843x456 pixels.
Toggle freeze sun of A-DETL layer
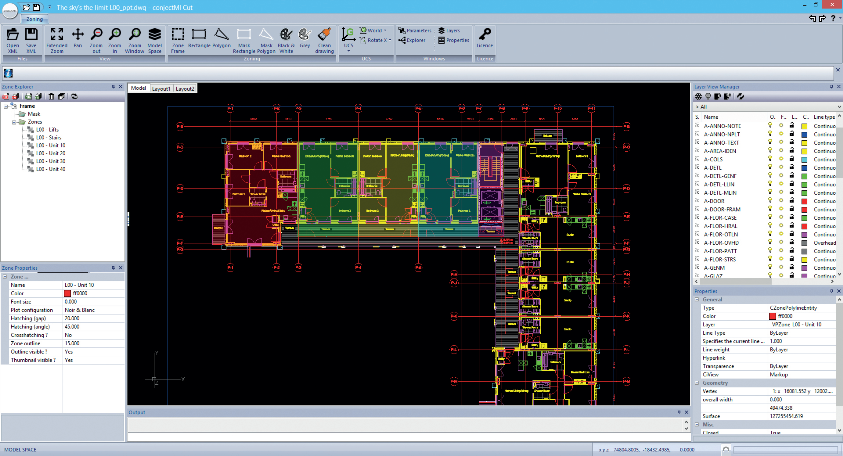pos(781,167)
